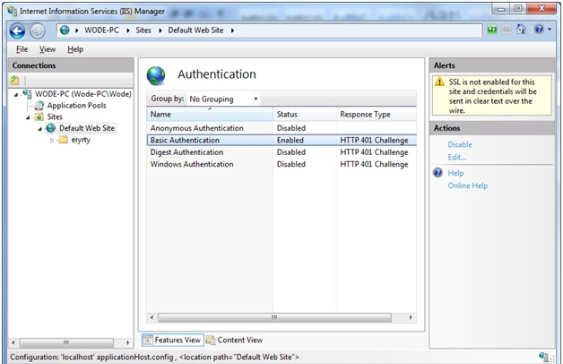Click HTTP 401 Challenge in Windows Authentication row
The image size is (563, 364).
click(374, 164)
